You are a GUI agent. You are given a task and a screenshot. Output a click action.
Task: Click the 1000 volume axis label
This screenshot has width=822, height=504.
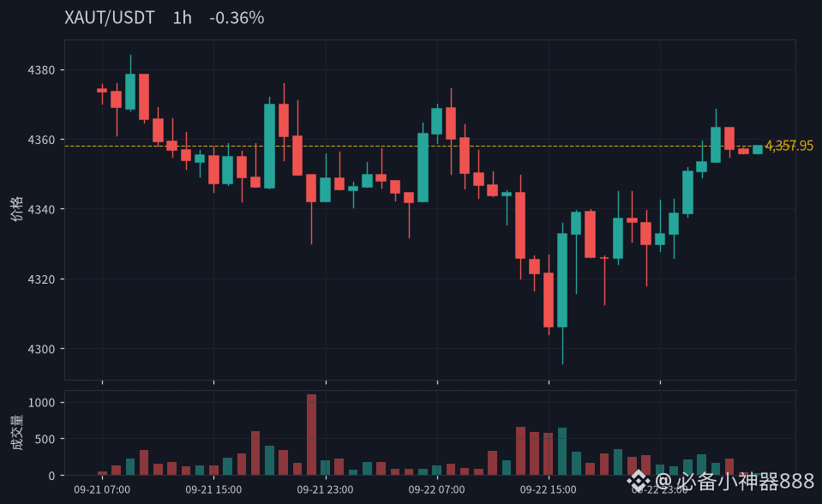click(x=41, y=403)
